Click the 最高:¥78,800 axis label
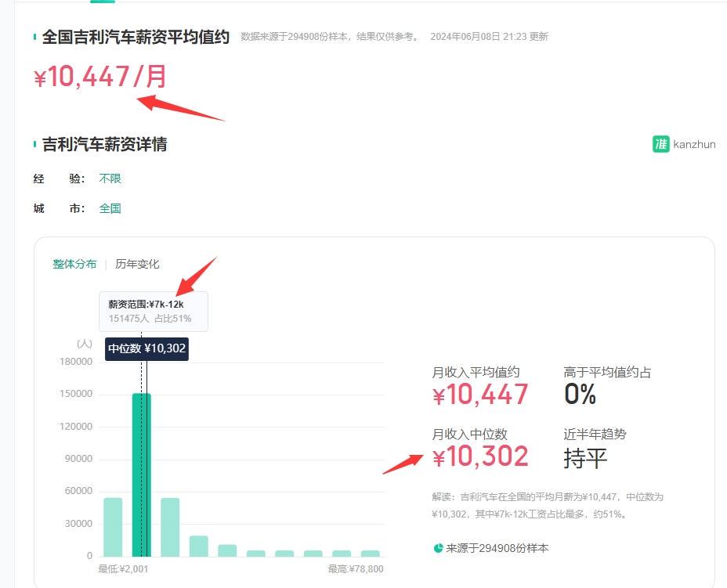 356,569
